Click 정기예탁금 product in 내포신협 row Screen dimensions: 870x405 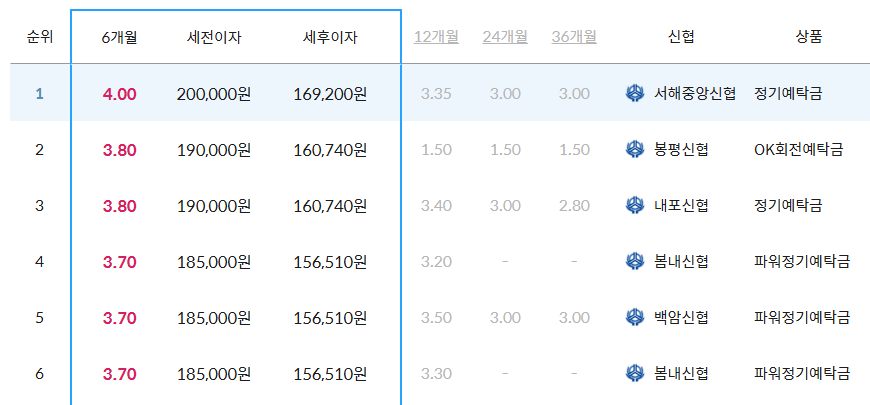click(x=788, y=206)
